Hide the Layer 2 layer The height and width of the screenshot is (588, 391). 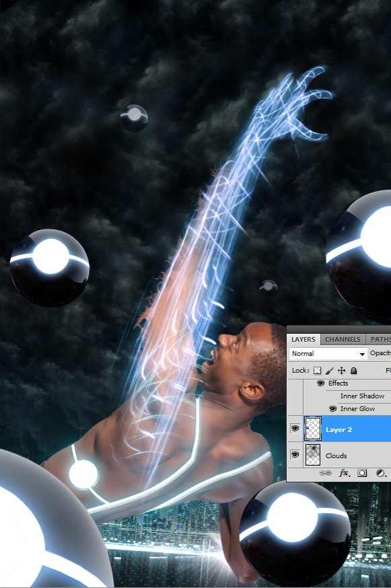pyautogui.click(x=295, y=428)
